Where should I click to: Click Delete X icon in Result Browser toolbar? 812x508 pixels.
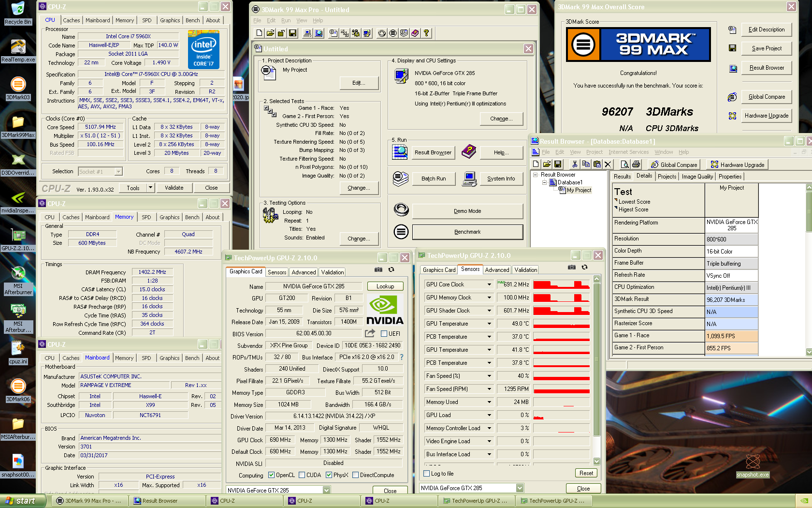click(x=608, y=164)
